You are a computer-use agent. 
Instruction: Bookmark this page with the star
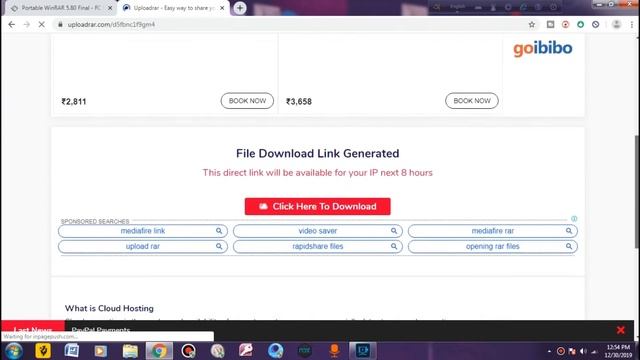click(531, 24)
